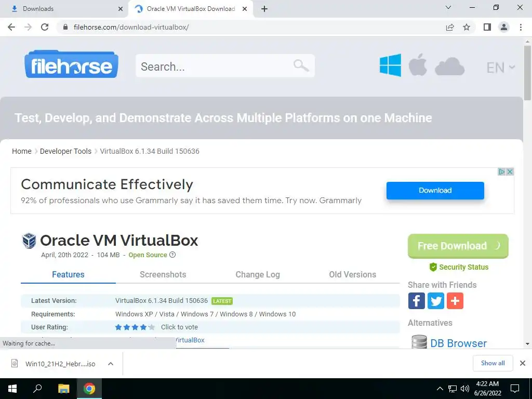Open the notification center icon
This screenshot has height=399, width=532.
[x=515, y=389]
